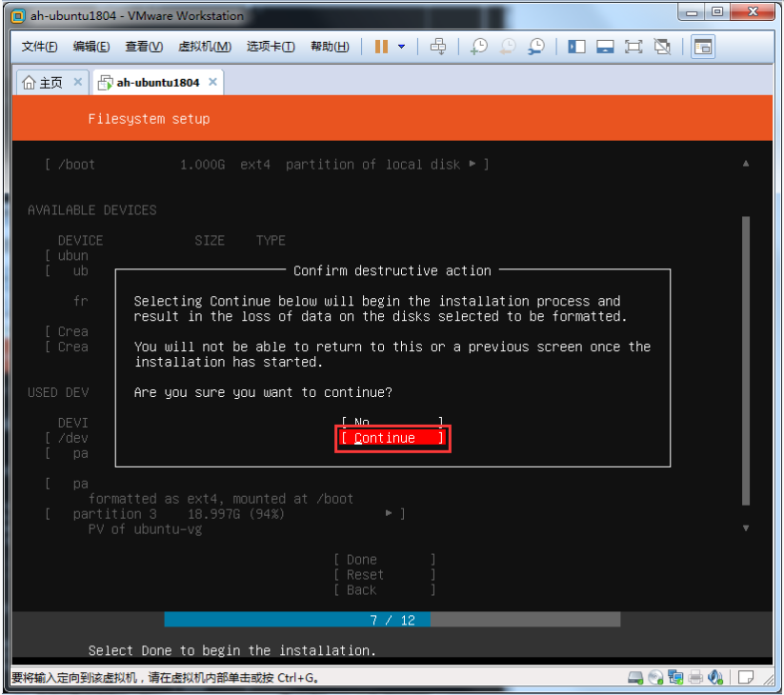Take a snapshot of the virtual machine
The image size is (784, 695).
[x=479, y=47]
